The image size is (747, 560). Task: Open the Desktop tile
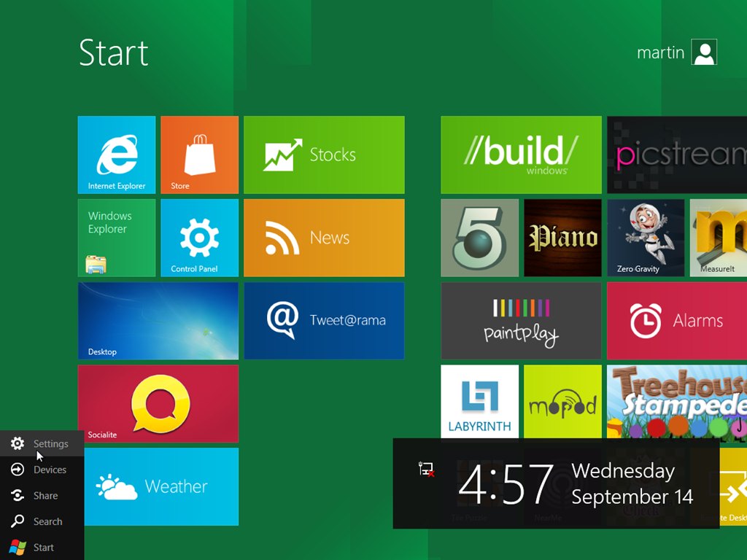point(158,321)
